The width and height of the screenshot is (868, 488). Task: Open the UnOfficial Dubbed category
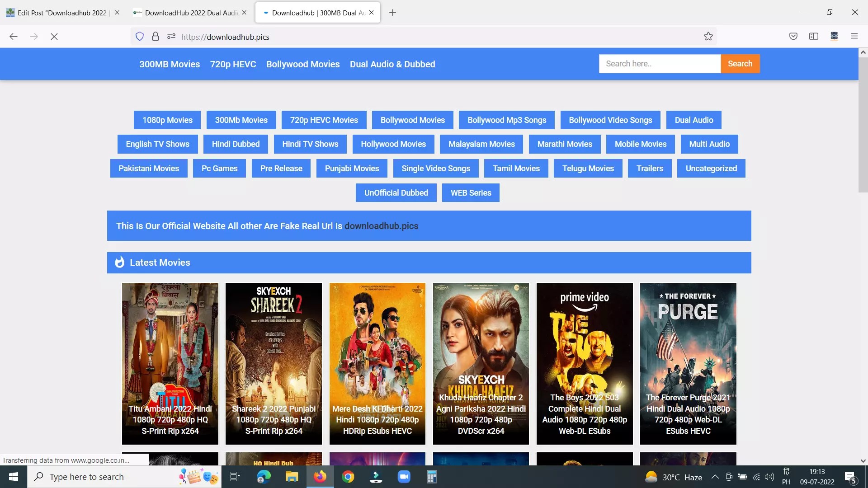396,193
